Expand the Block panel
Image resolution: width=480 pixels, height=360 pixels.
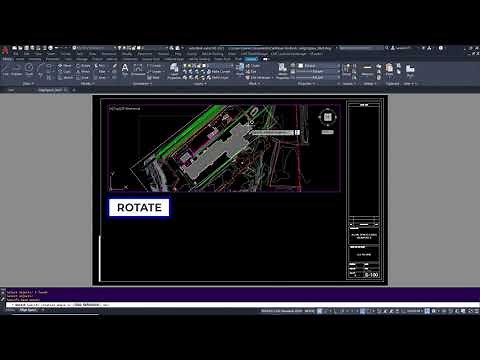[x=253, y=84]
